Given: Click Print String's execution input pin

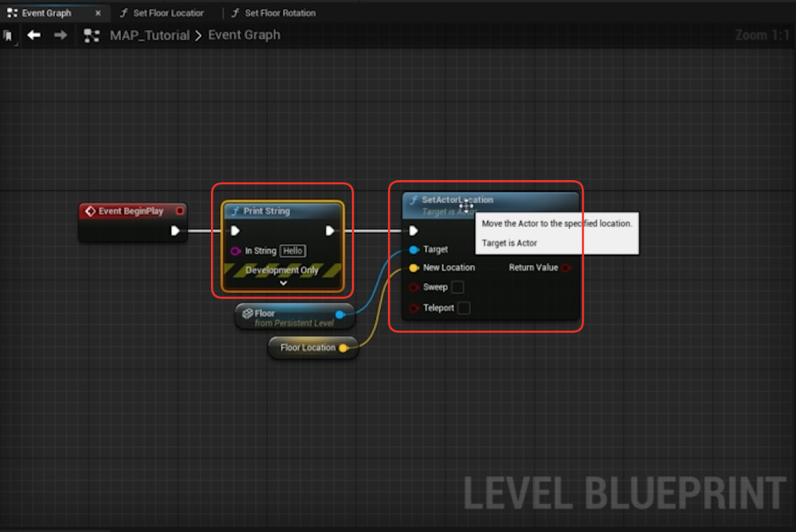Looking at the screenshot, I should (235, 231).
